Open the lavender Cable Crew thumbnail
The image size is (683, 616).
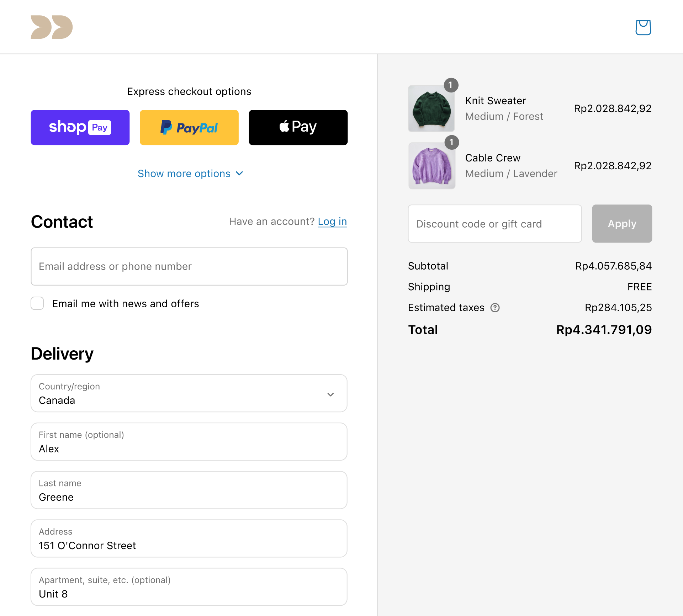coord(431,166)
